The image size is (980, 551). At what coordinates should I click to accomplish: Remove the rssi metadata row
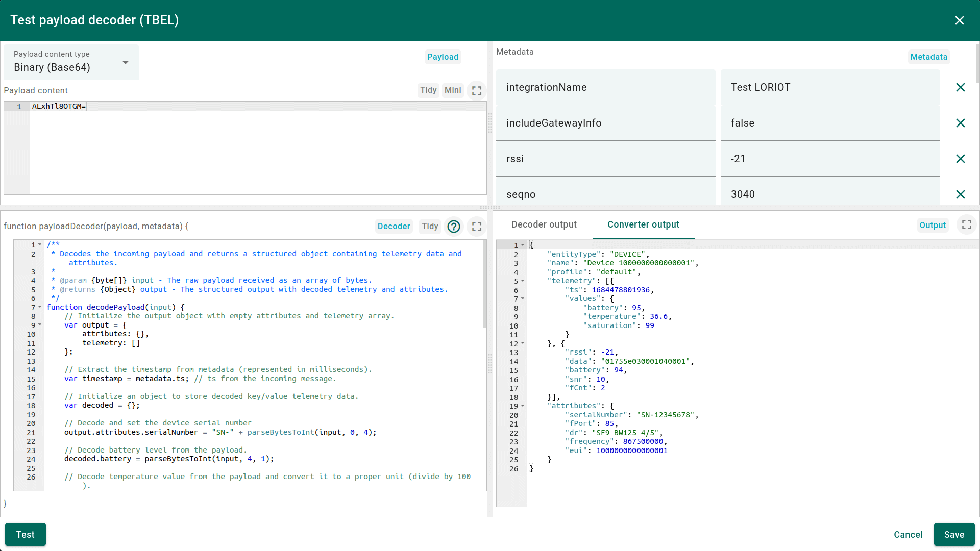[x=960, y=159]
